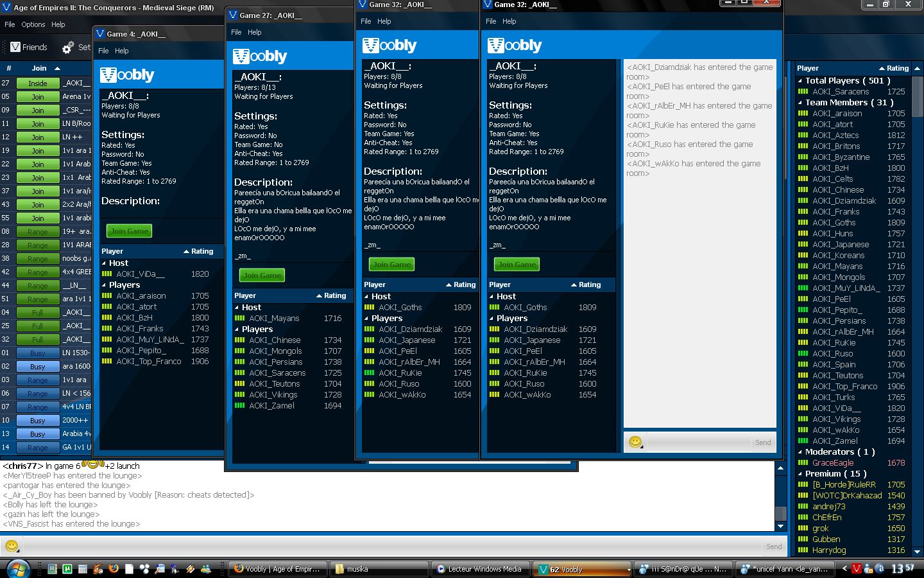Click the rating bars icon beside GraceEagle
The height and width of the screenshot is (578, 924).
click(803, 463)
